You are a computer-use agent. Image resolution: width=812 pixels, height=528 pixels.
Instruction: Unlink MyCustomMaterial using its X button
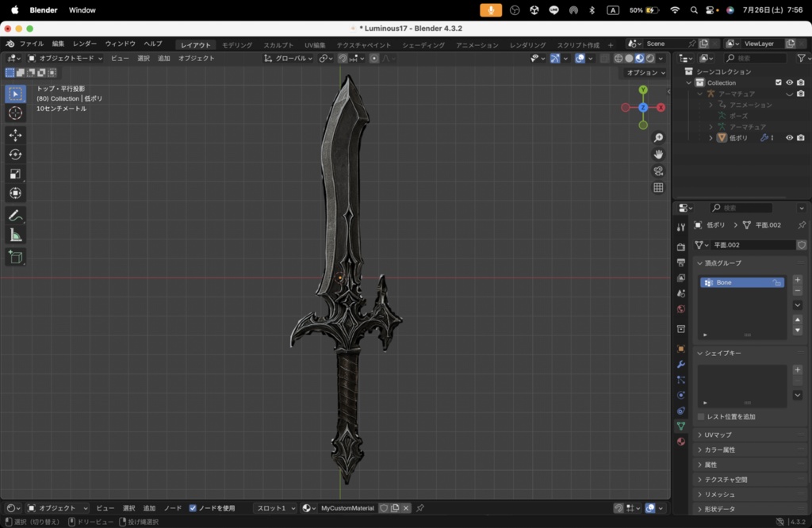tap(406, 508)
